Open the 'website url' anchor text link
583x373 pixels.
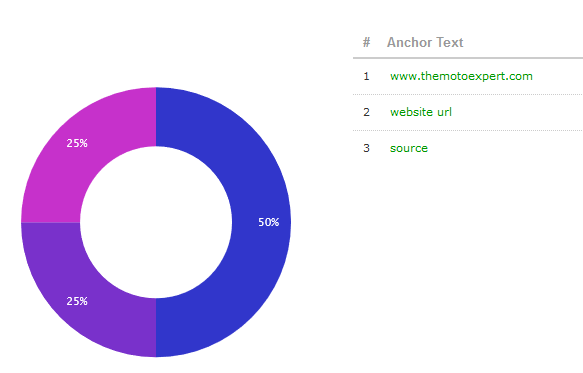coord(421,112)
